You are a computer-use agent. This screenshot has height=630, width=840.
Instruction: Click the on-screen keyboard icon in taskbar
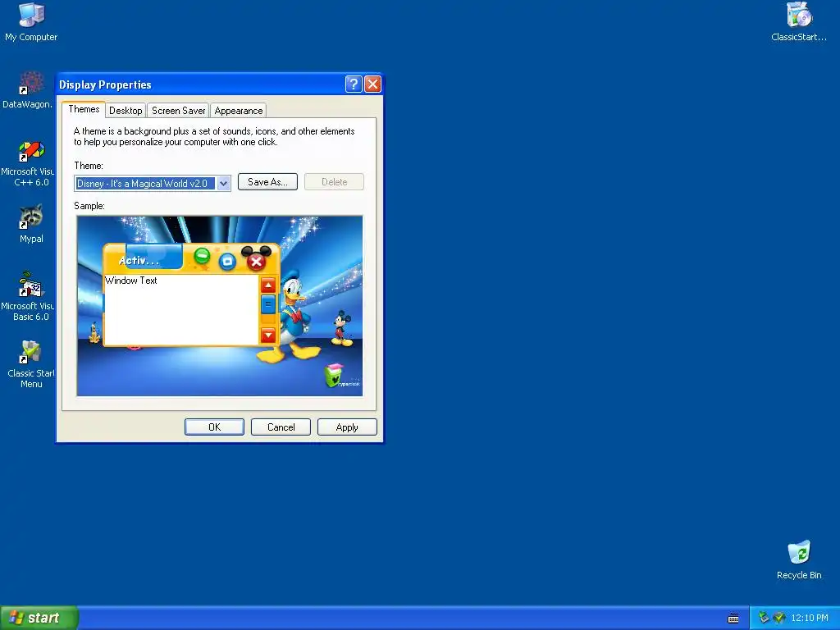733,619
